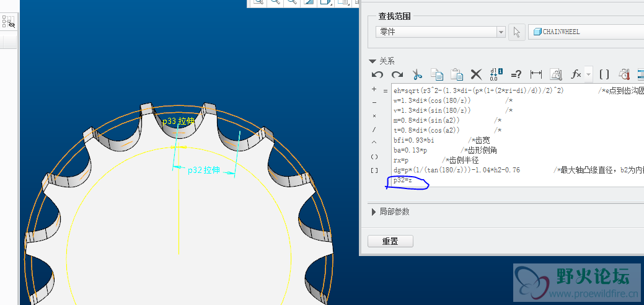
Task: Insert function from fx list
Action: coord(576,74)
